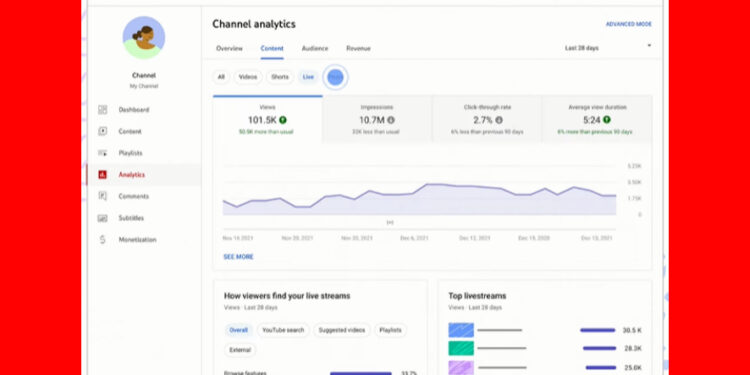Click the small marker icon below the chart

[x=390, y=222]
